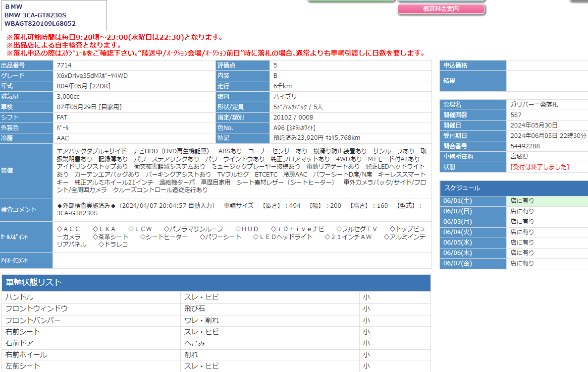Select the ハンドル row in condition list

(216, 297)
